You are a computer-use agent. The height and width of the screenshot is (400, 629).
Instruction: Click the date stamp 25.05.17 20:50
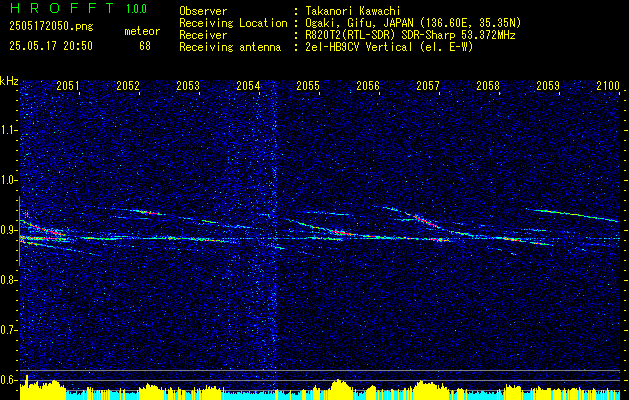tap(51, 46)
